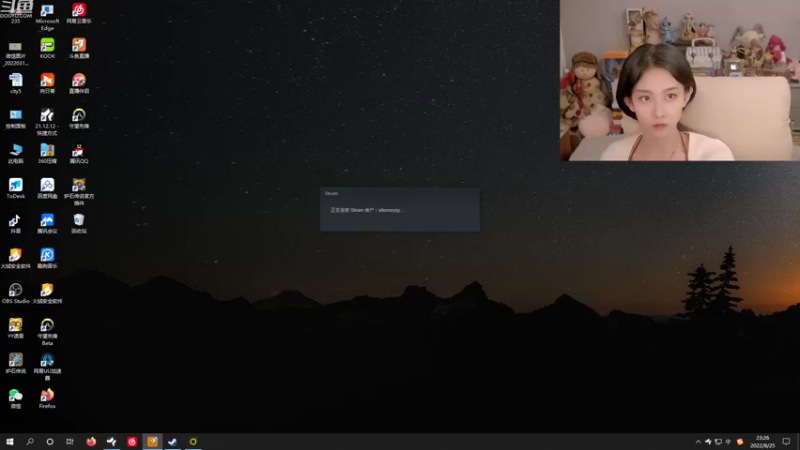This screenshot has height=450, width=800.
Task: Open the 控制面板 desktop icon
Action: (x=16, y=119)
